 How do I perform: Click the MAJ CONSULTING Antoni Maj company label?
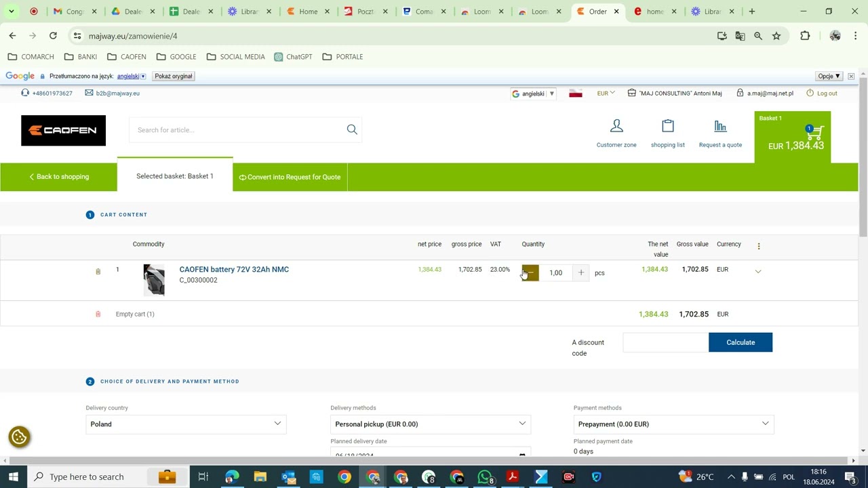click(x=675, y=94)
